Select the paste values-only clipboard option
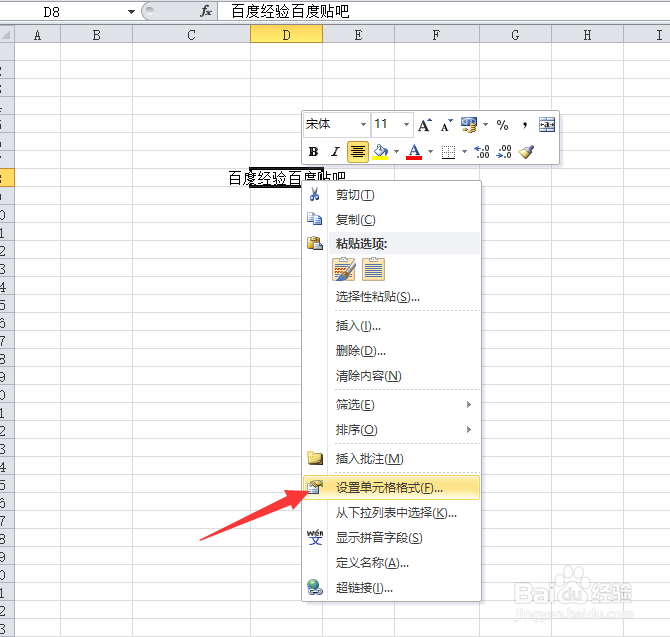 point(373,269)
